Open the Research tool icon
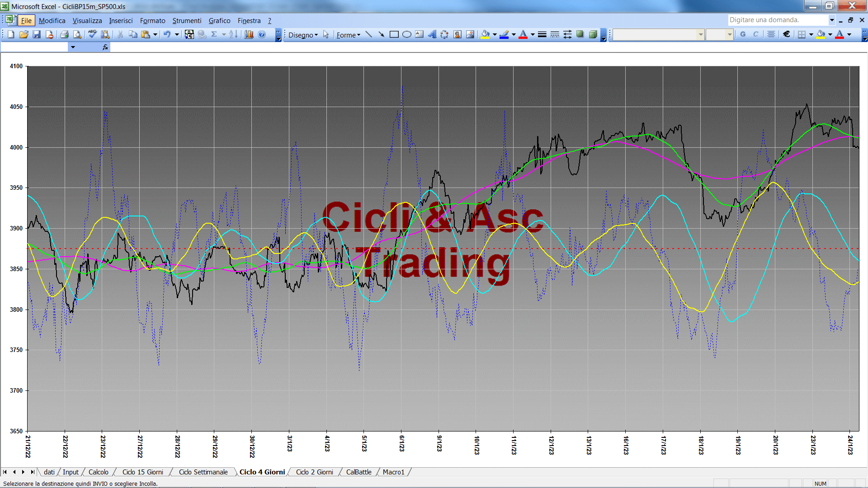The width and height of the screenshot is (868, 488). pos(105,34)
